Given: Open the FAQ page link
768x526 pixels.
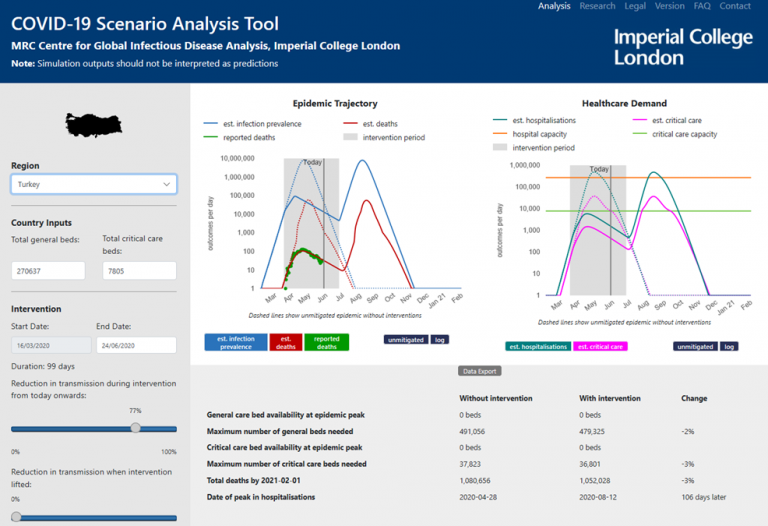Looking at the screenshot, I should coord(702,6).
